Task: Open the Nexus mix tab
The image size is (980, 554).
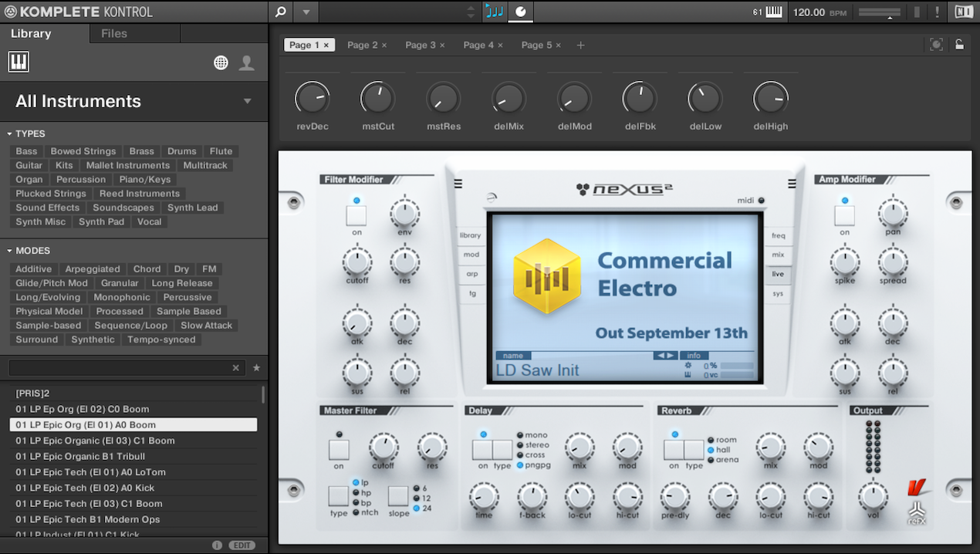Action: 778,255
